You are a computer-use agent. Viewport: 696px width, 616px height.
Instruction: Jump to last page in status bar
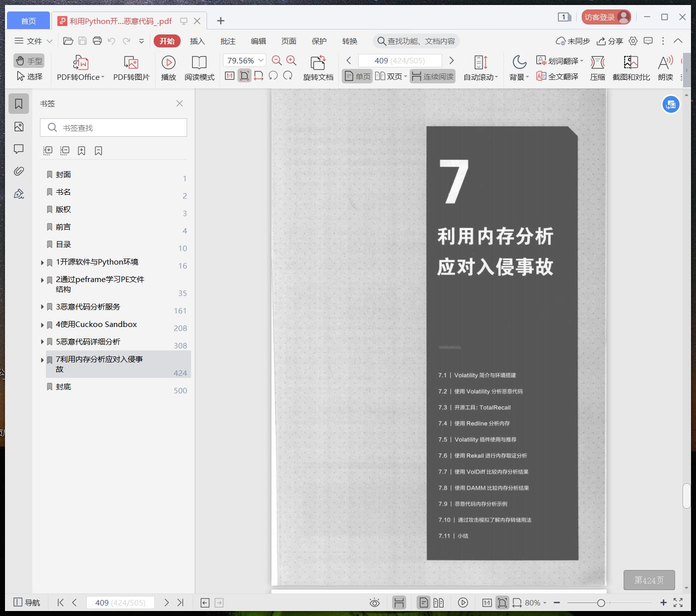point(181,603)
